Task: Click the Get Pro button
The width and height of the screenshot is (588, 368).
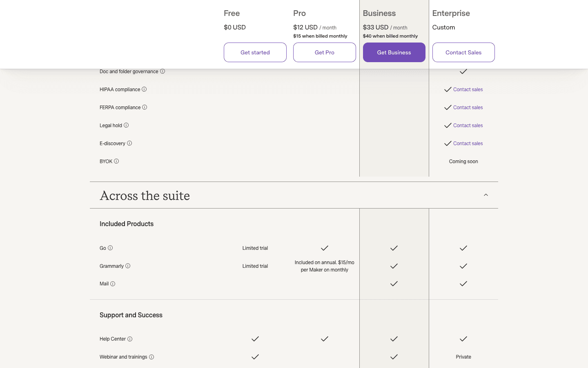Action: (325, 52)
